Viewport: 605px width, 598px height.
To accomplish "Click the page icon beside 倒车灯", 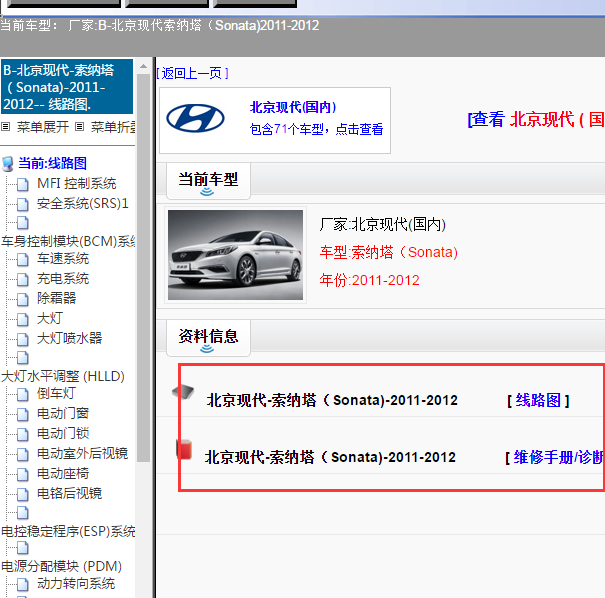I will [22, 395].
